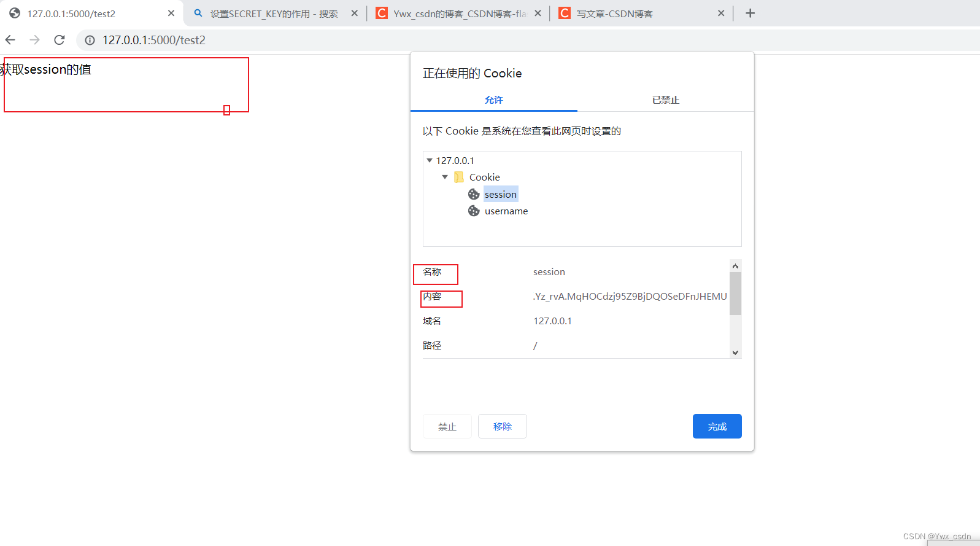Click the browser back arrow
Viewport: 980px width, 546px height.
click(10, 40)
